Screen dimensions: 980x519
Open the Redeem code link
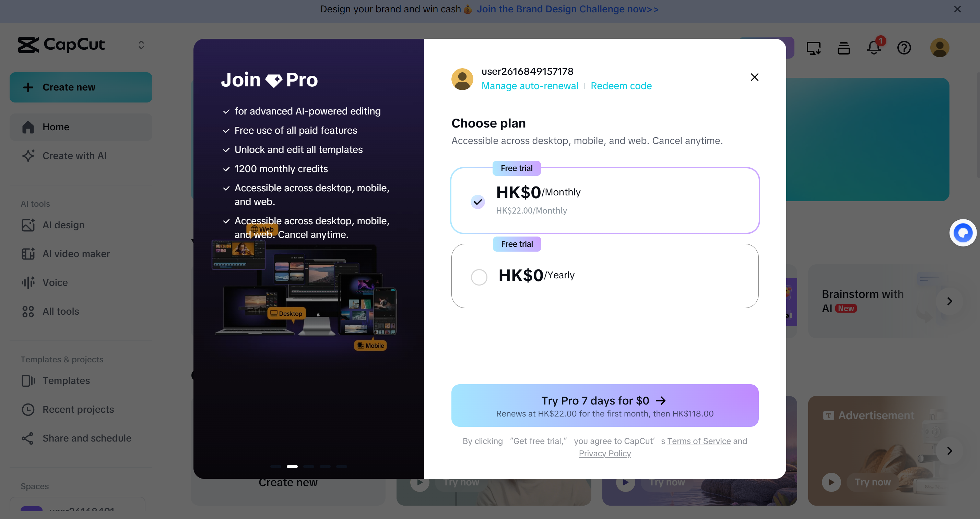point(621,86)
